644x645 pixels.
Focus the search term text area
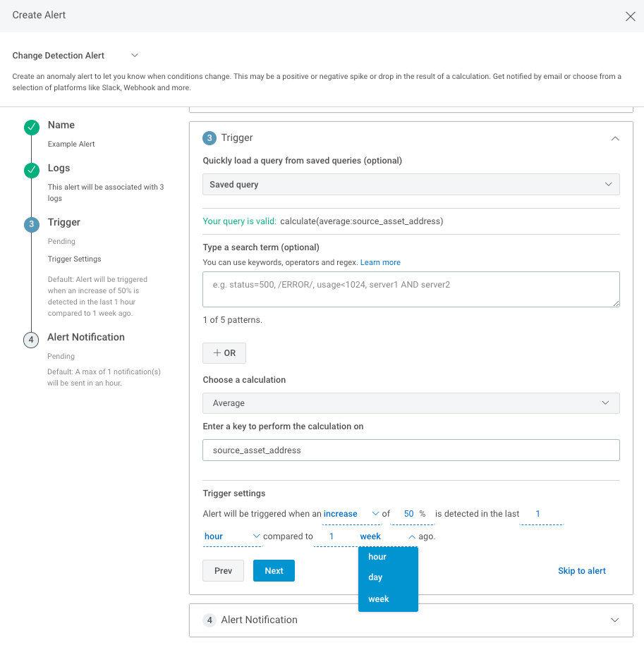(x=411, y=289)
